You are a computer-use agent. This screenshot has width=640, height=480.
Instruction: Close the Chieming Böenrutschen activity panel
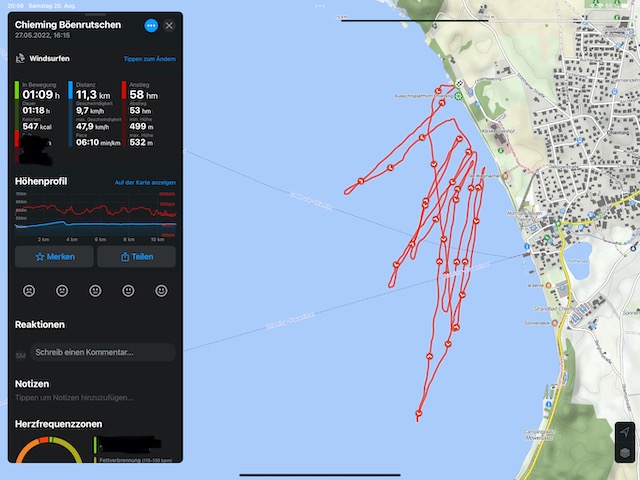click(x=169, y=26)
